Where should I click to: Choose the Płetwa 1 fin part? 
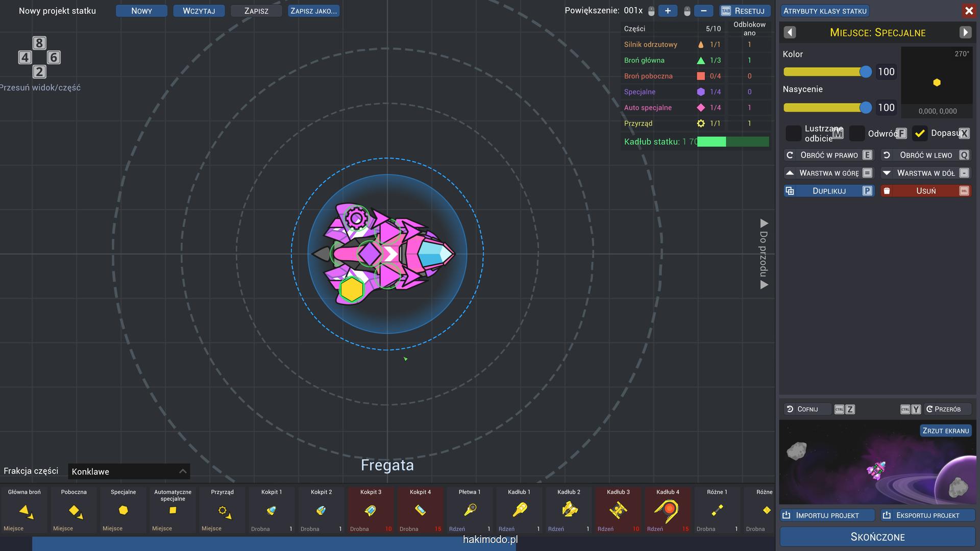pyautogui.click(x=470, y=510)
